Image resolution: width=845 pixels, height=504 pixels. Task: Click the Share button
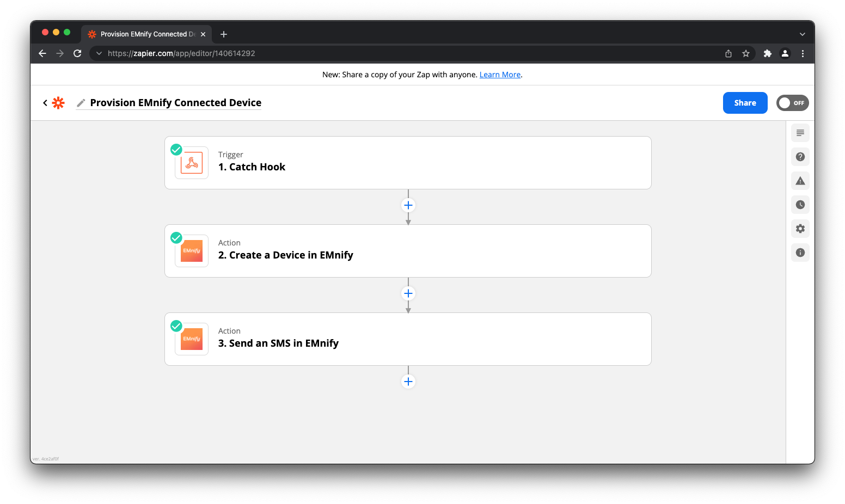745,103
